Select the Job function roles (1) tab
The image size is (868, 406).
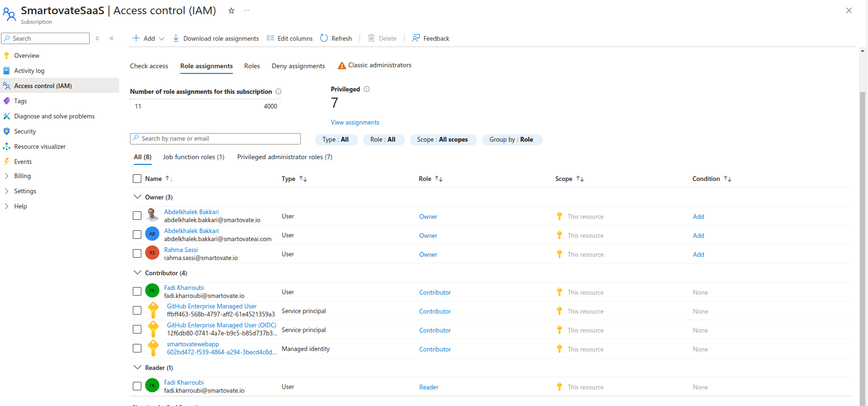[x=194, y=157]
